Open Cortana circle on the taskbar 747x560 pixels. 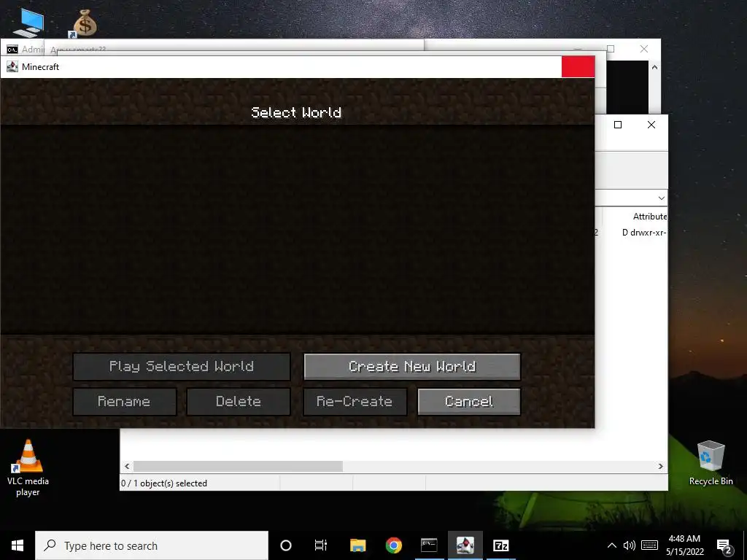coord(286,545)
